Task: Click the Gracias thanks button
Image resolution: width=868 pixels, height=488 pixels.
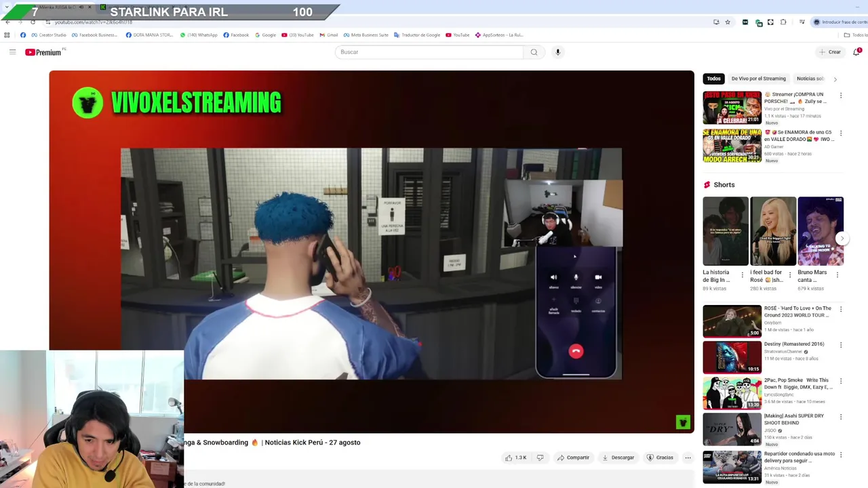Action: (660, 457)
